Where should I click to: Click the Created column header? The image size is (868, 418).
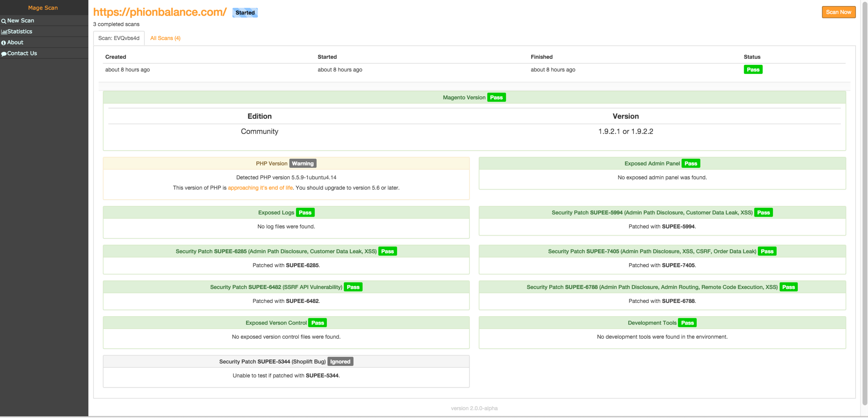[x=116, y=57]
